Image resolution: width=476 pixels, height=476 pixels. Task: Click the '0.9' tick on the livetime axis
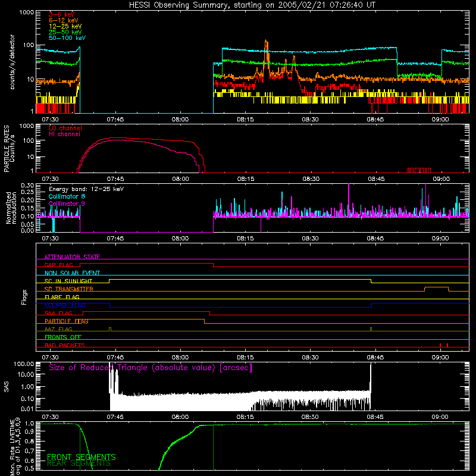pos(30,431)
